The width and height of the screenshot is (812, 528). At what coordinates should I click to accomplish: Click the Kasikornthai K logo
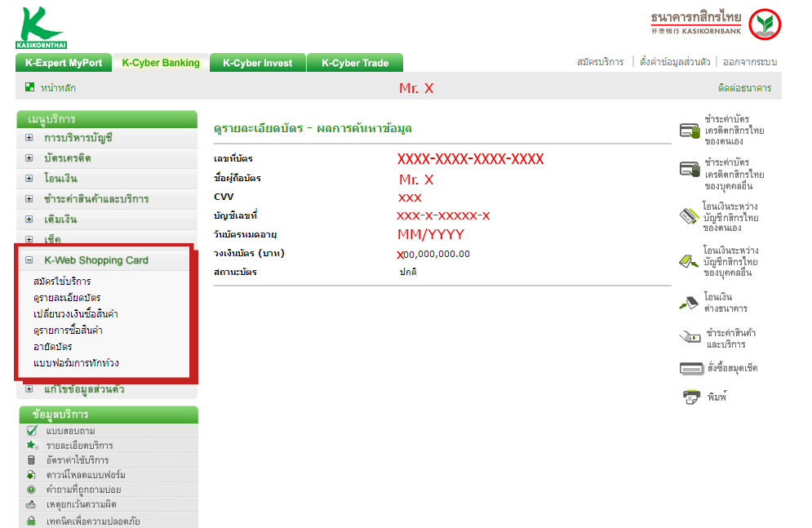tap(42, 28)
